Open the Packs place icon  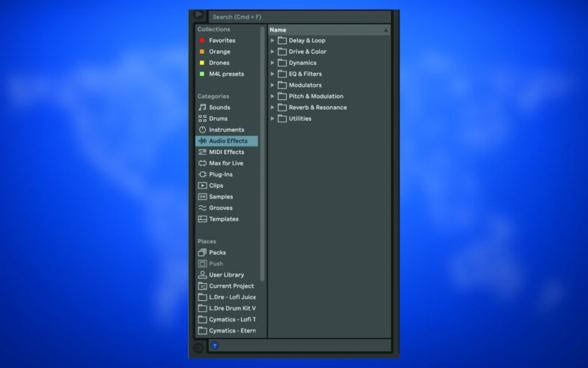(203, 252)
